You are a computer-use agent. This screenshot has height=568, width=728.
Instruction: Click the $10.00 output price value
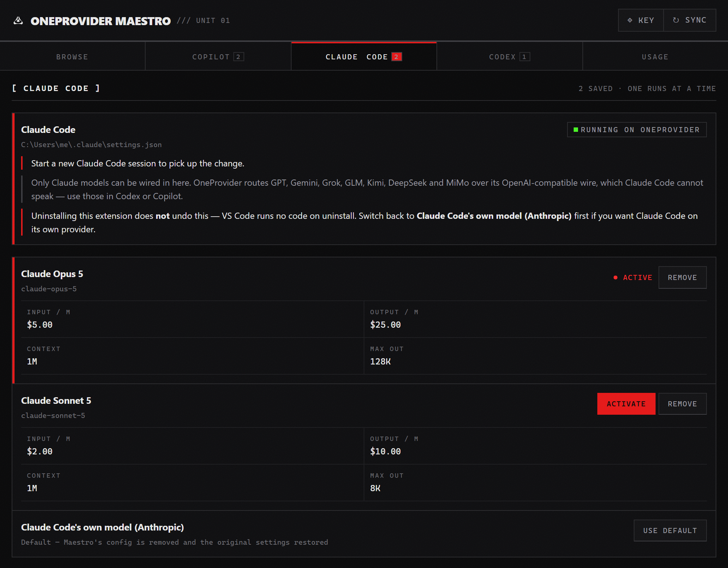385,451
